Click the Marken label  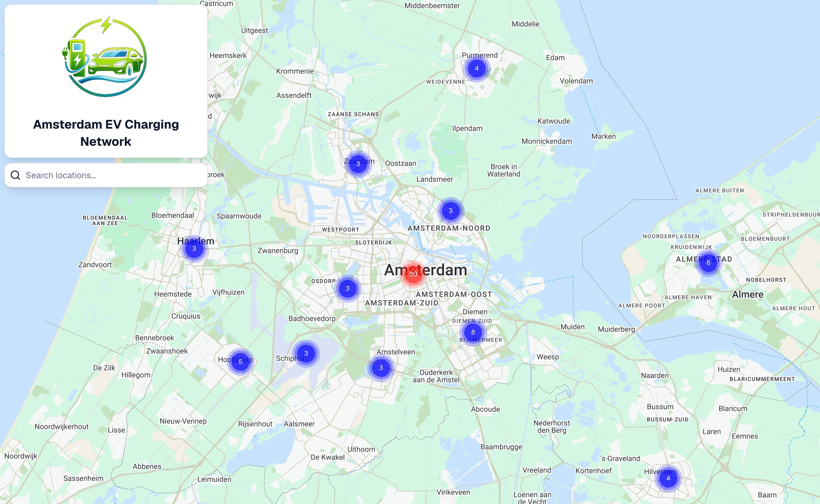click(603, 136)
